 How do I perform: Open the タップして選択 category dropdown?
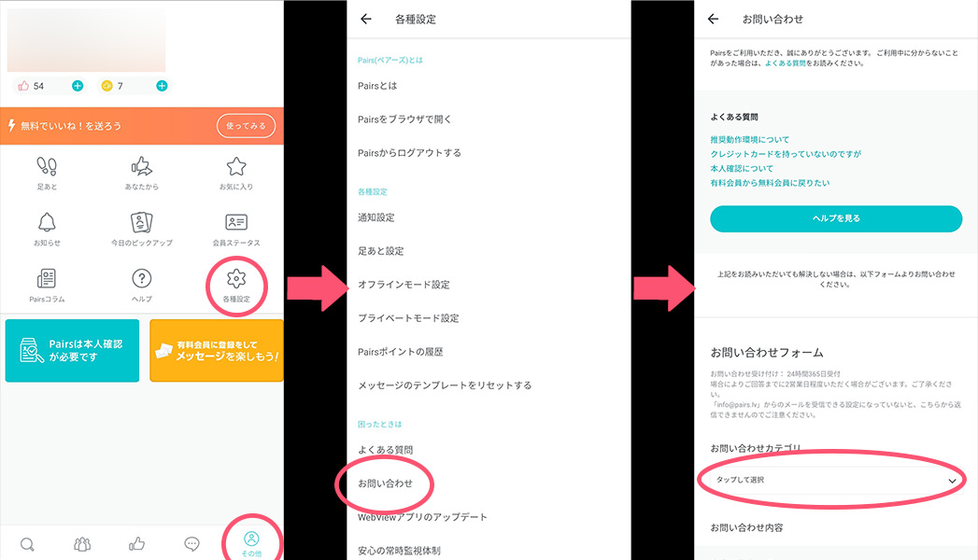(836, 481)
